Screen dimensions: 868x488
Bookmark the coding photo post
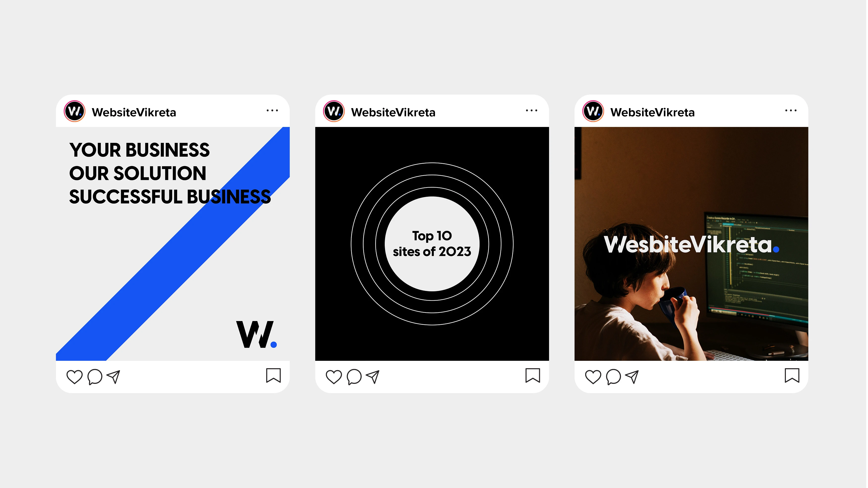pyautogui.click(x=792, y=375)
